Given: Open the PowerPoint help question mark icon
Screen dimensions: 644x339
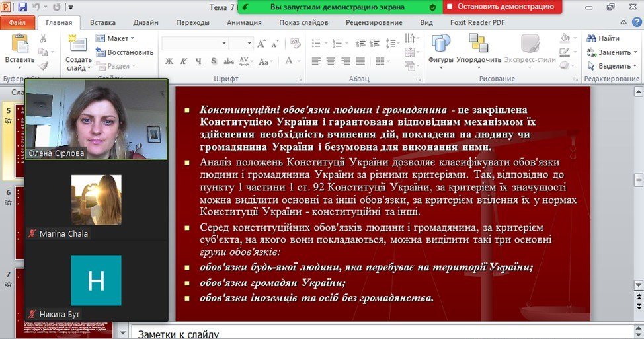Looking at the screenshot, I should pyautogui.click(x=637, y=22).
